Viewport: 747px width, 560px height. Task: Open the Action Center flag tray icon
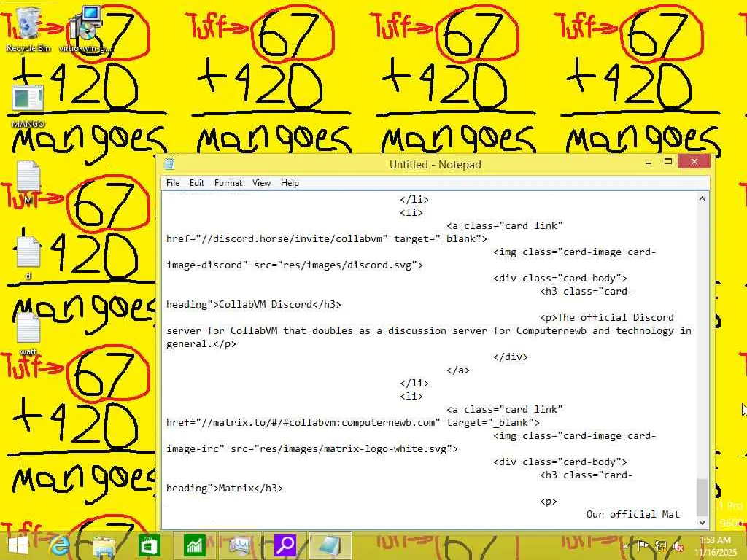click(643, 545)
